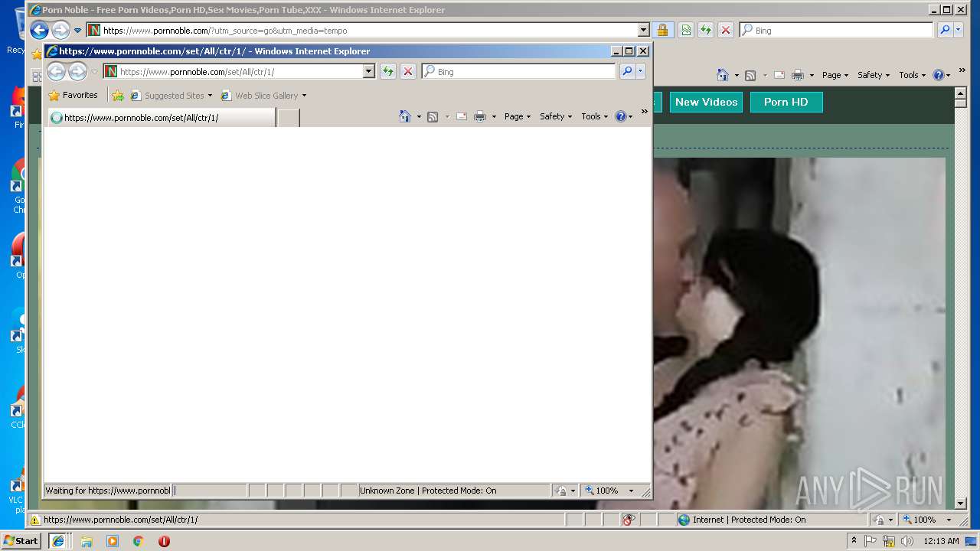980x551 pixels.
Task: Click 100% zoom button in front status bar
Action: [603, 491]
